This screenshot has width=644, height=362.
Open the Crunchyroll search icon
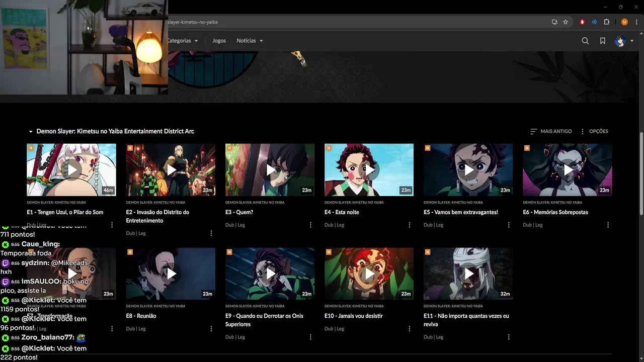point(585,41)
